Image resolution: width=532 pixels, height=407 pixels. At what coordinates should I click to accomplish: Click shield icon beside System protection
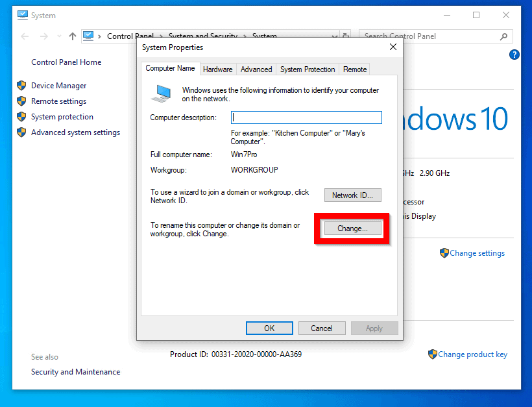pyautogui.click(x=21, y=117)
